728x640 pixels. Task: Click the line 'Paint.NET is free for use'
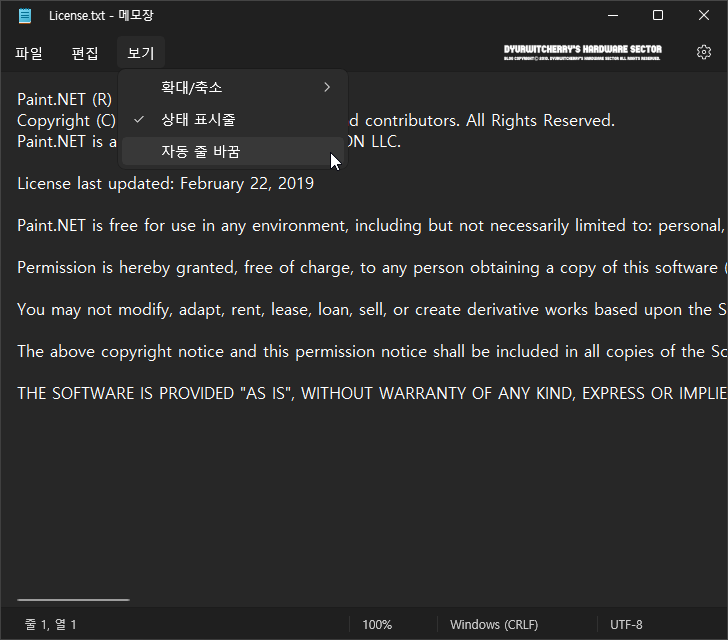tap(372, 226)
